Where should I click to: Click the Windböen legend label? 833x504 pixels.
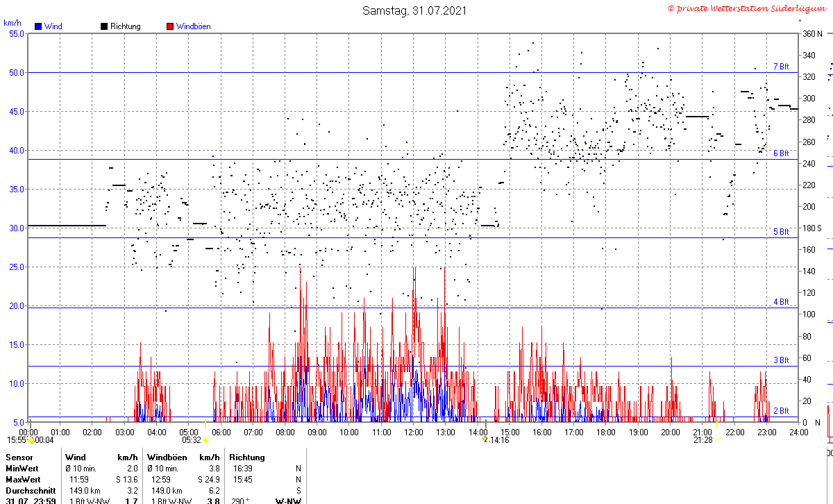193,26
